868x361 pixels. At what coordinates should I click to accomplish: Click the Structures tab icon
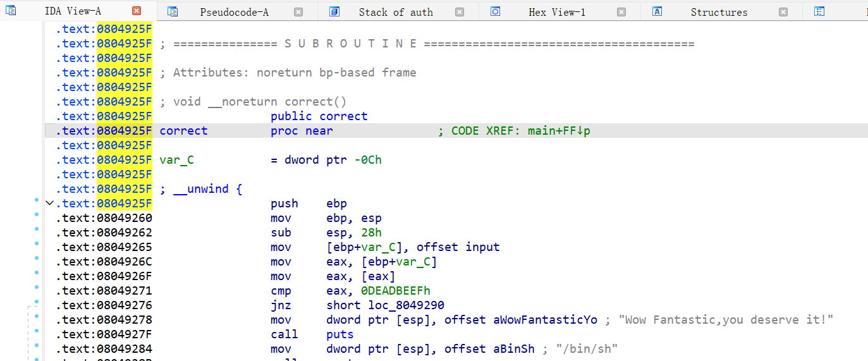[657, 11]
